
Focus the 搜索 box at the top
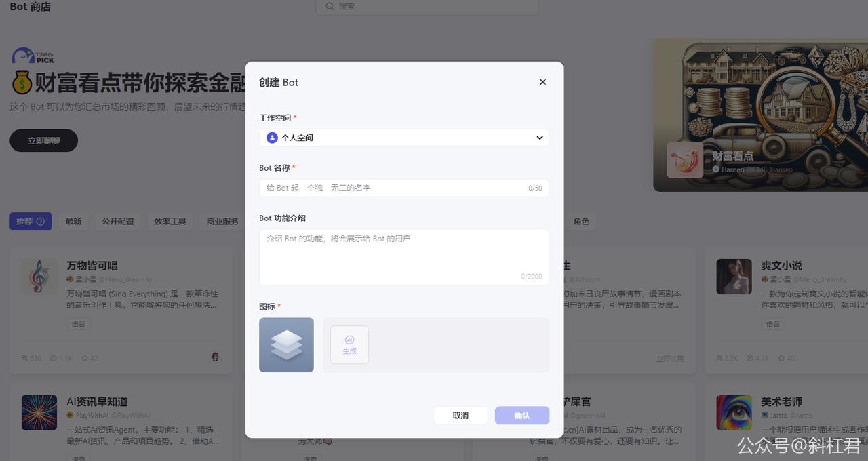427,6
